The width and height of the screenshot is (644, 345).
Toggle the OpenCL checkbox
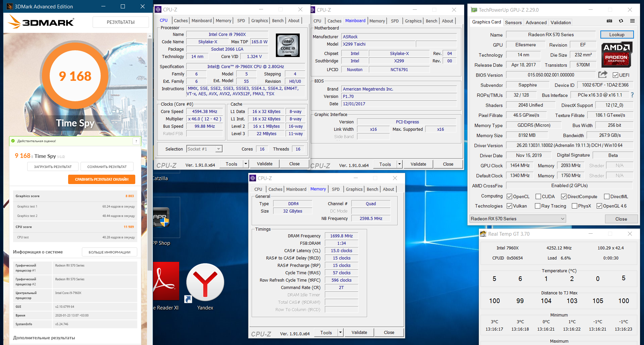click(509, 196)
